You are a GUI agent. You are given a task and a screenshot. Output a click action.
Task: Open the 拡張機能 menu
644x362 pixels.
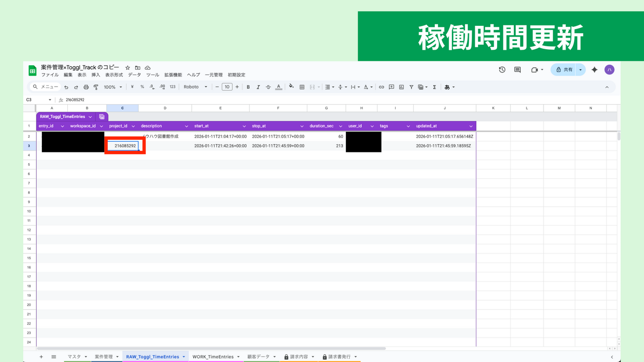click(173, 75)
